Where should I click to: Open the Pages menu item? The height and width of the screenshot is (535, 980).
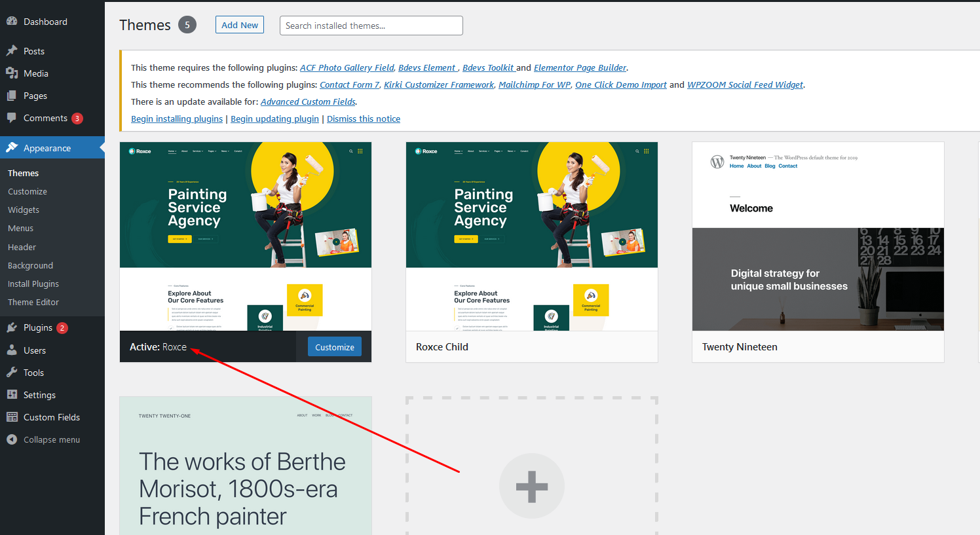[x=52, y=96]
